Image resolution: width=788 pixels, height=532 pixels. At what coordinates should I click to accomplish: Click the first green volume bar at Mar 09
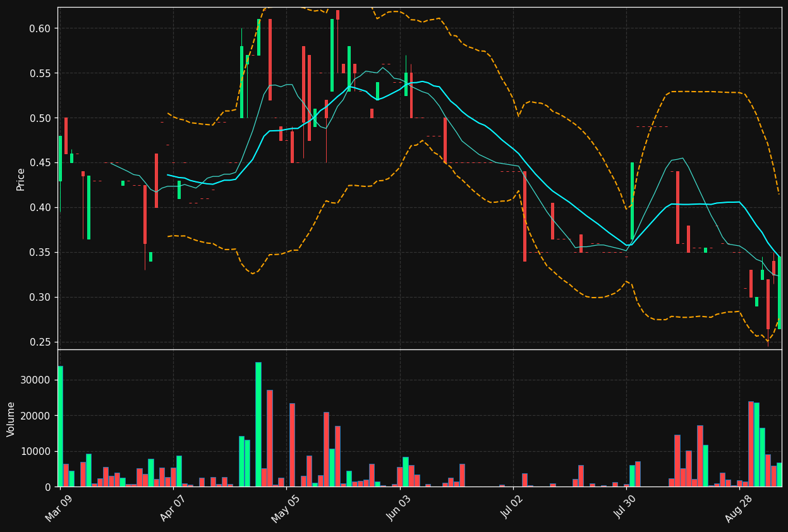[x=60, y=426]
